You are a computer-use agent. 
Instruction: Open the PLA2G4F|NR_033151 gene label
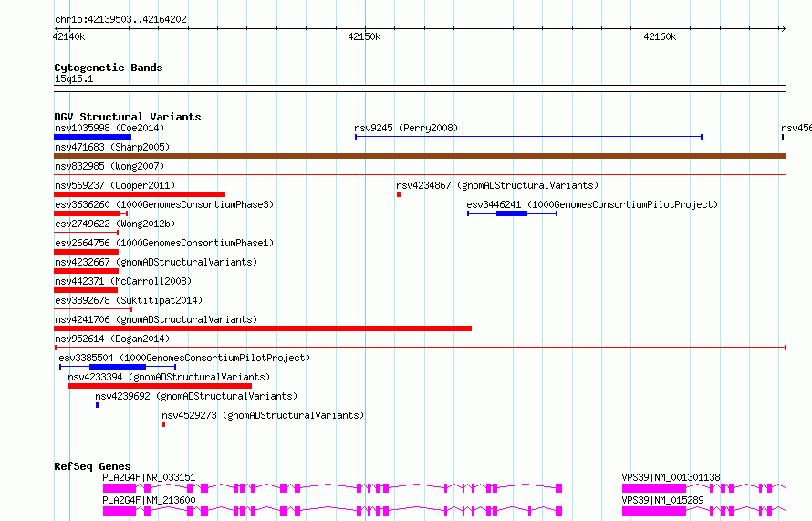pyautogui.click(x=149, y=477)
